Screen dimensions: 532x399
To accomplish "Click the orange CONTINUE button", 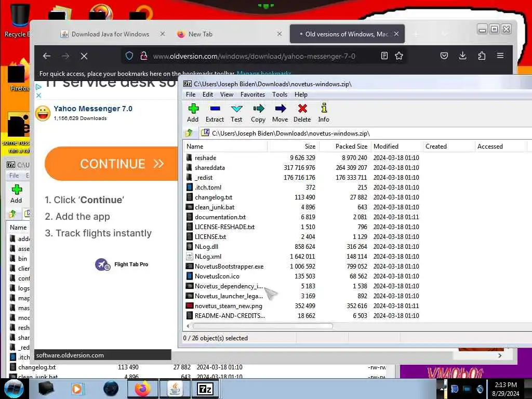I will point(112,164).
